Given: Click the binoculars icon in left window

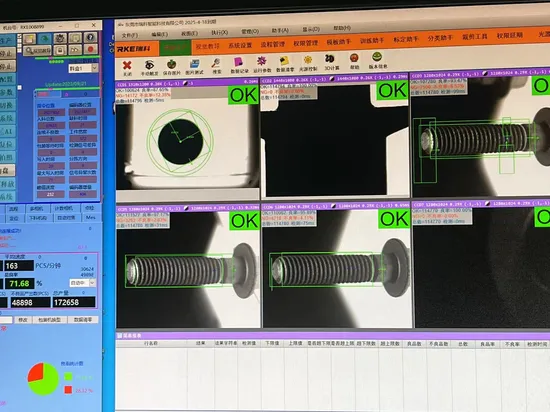Looking at the screenshot, I should 75,50.
